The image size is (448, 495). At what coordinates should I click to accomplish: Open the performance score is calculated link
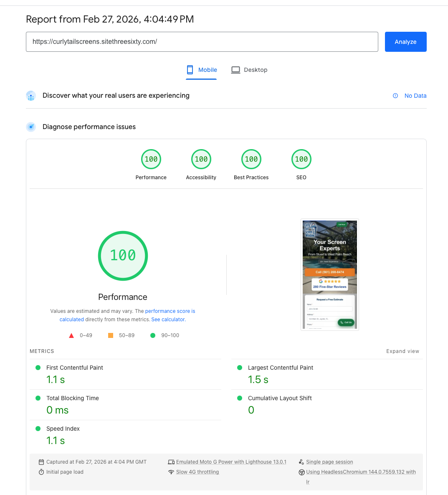point(170,311)
